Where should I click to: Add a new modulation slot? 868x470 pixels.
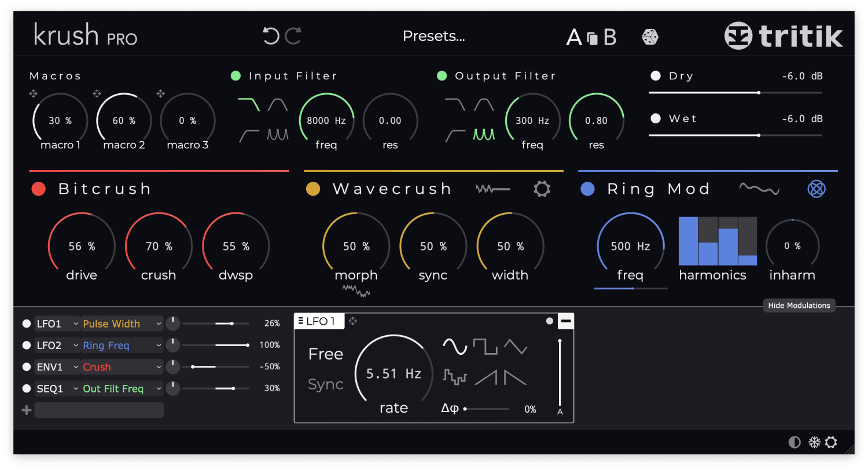[26, 410]
